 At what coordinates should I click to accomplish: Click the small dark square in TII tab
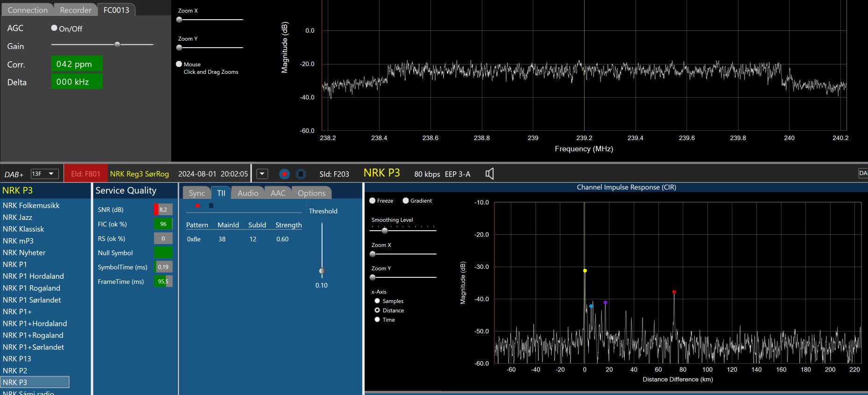tap(211, 205)
